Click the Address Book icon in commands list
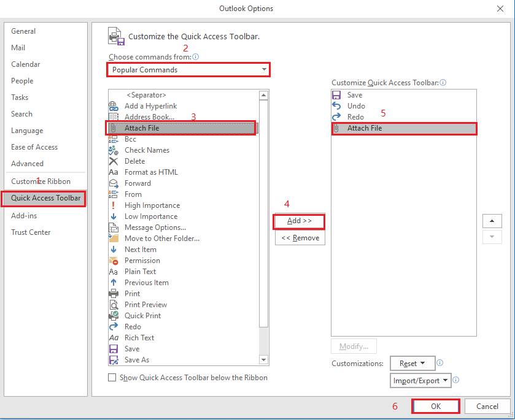515x420 pixels. coord(114,117)
